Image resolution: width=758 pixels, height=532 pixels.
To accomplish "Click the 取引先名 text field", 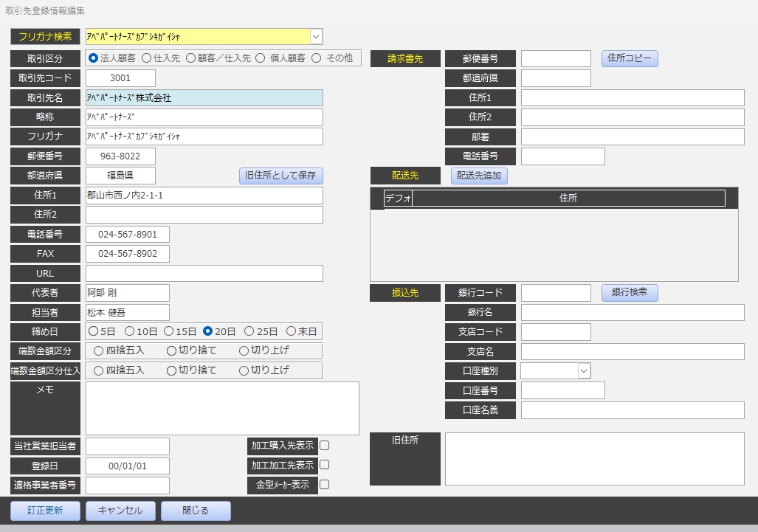I will tap(204, 97).
